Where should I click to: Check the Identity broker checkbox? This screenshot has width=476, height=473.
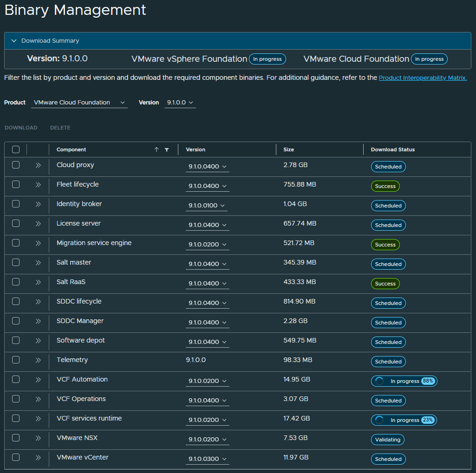(16, 204)
